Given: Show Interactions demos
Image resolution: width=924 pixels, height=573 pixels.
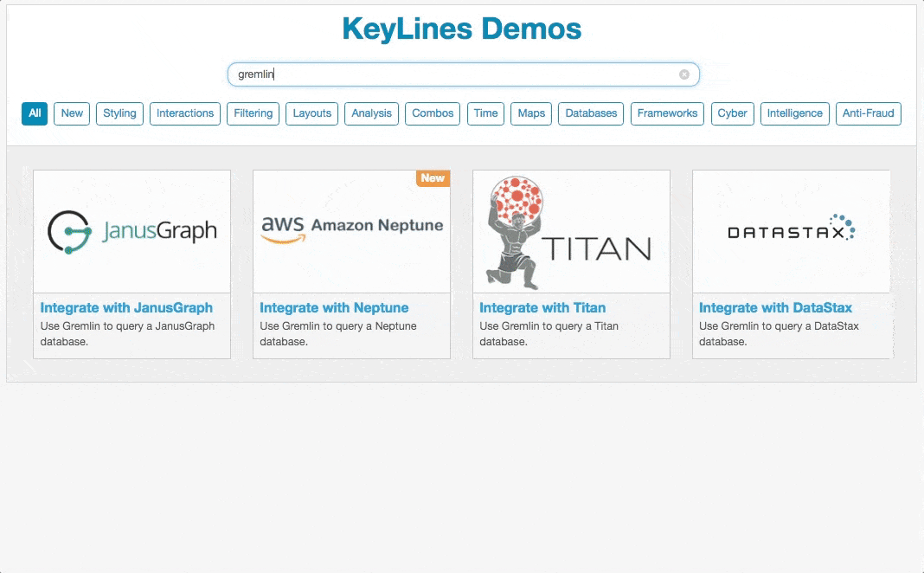Looking at the screenshot, I should 185,113.
